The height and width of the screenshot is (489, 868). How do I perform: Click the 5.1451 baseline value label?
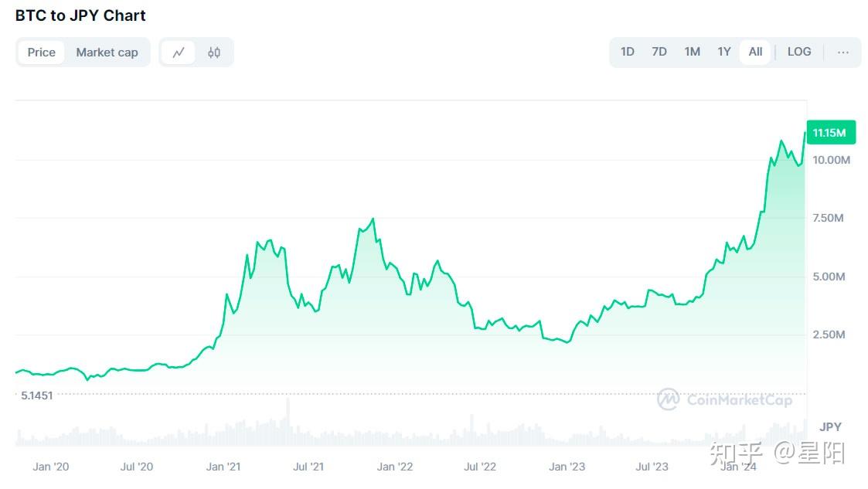click(x=38, y=396)
